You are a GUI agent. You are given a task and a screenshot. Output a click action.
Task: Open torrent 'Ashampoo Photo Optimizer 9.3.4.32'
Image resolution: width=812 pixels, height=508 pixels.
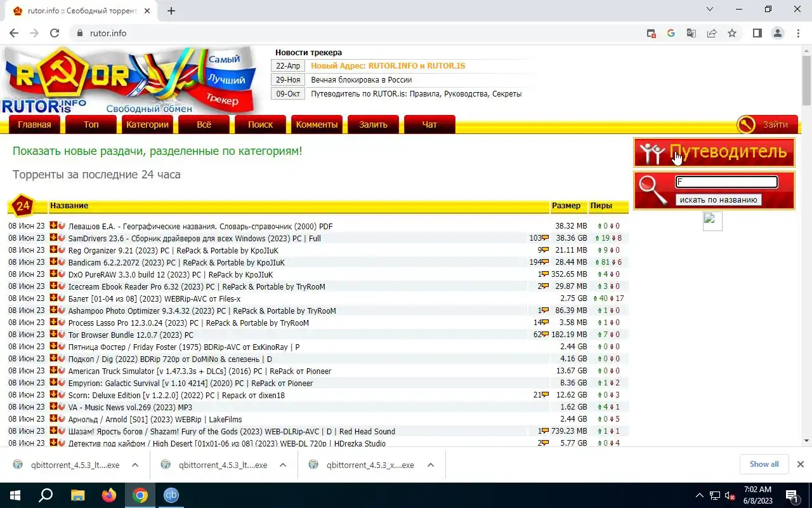click(202, 311)
